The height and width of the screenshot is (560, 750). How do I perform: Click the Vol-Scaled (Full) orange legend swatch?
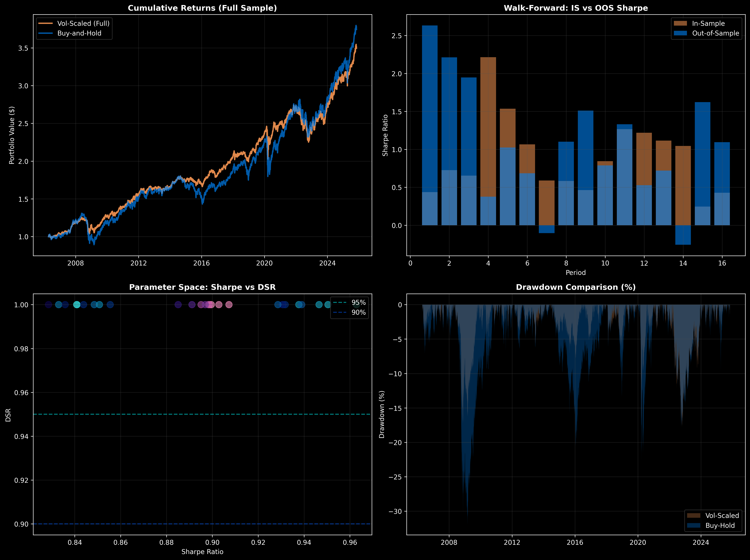pos(46,23)
